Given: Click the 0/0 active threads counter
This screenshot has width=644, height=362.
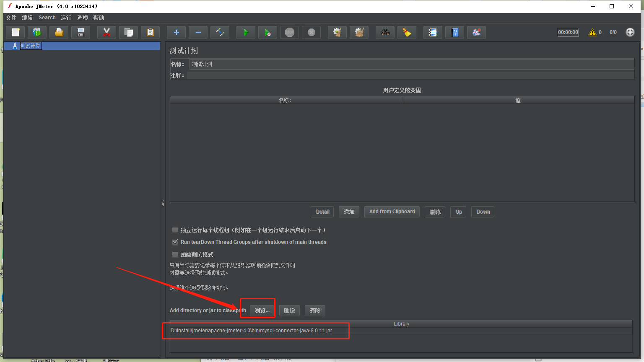Looking at the screenshot, I should (613, 32).
